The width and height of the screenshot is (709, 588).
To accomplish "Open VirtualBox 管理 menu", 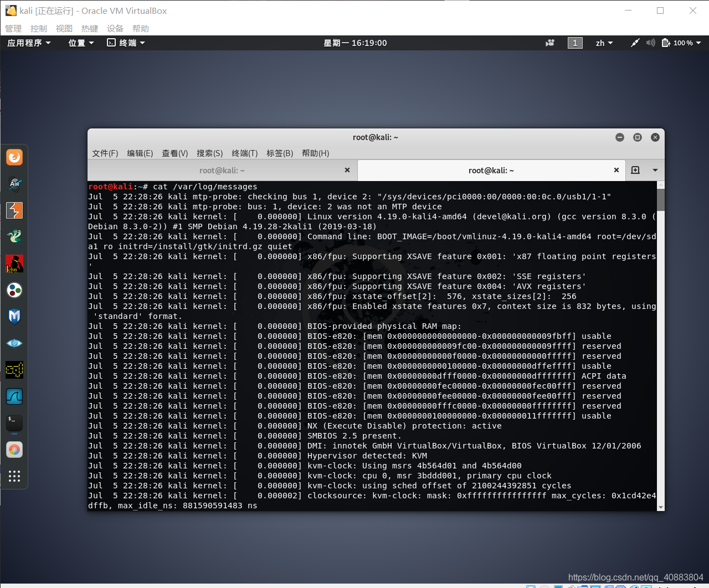I will [x=13, y=28].
